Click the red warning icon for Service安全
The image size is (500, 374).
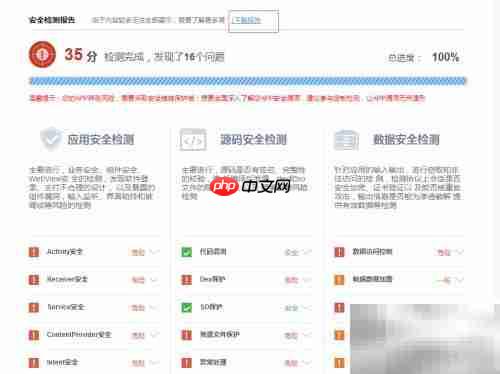tap(34, 307)
